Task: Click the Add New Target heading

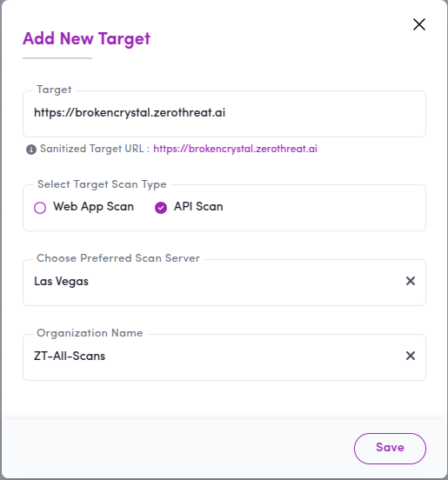Action: [86, 39]
